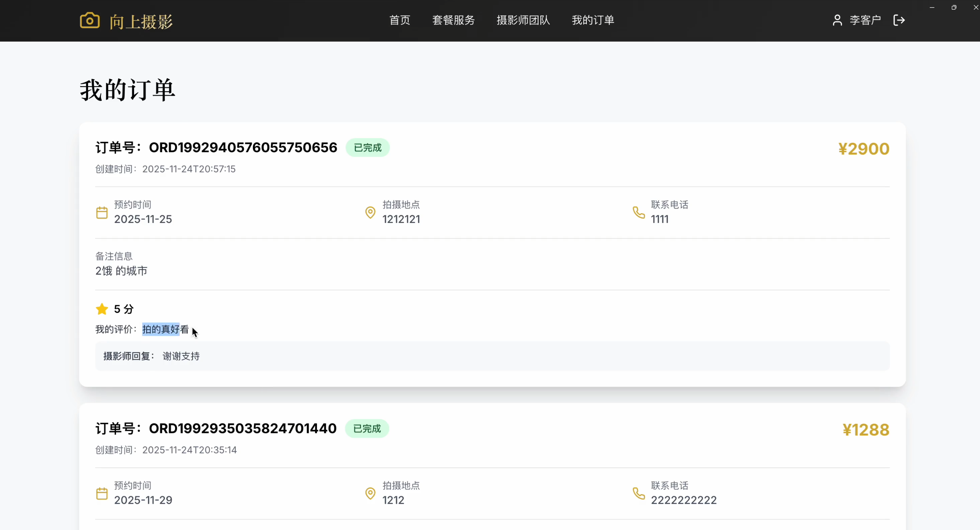Click first order's location pin icon
Image resolution: width=980 pixels, height=530 pixels.
coord(370,212)
